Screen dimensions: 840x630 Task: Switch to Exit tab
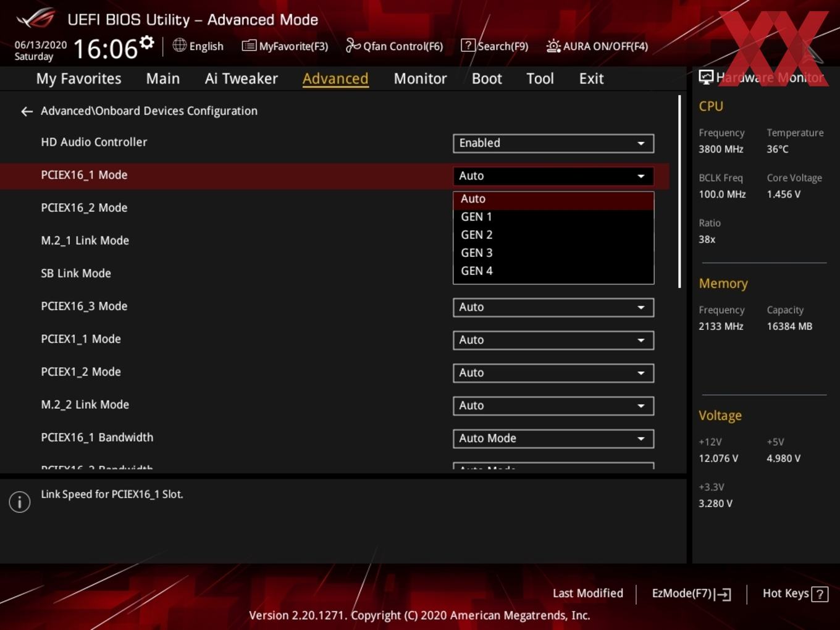pyautogui.click(x=591, y=78)
